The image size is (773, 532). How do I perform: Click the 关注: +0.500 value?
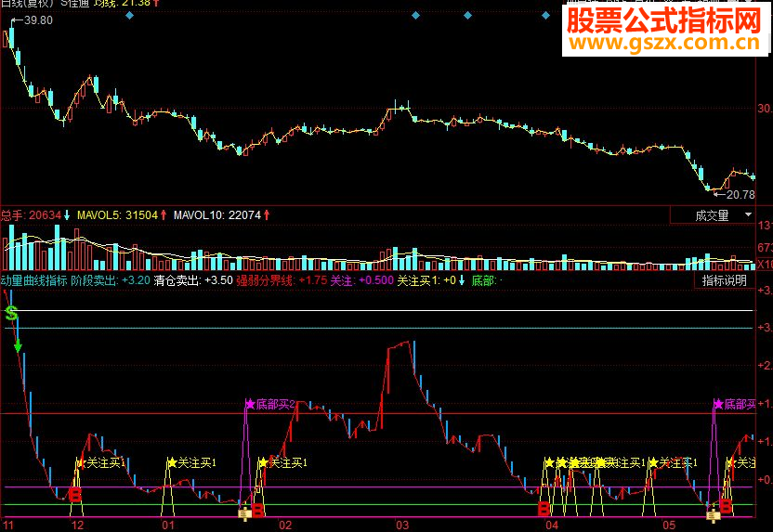(361, 280)
